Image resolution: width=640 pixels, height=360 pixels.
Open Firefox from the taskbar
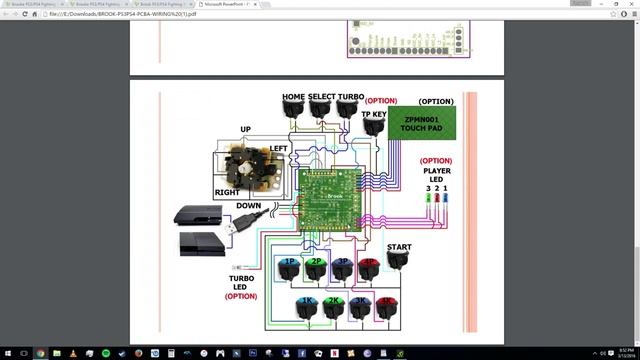[x=138, y=353]
